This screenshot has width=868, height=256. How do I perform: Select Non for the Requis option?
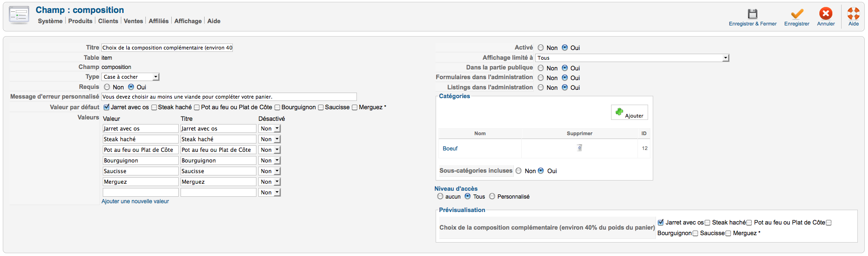(107, 87)
